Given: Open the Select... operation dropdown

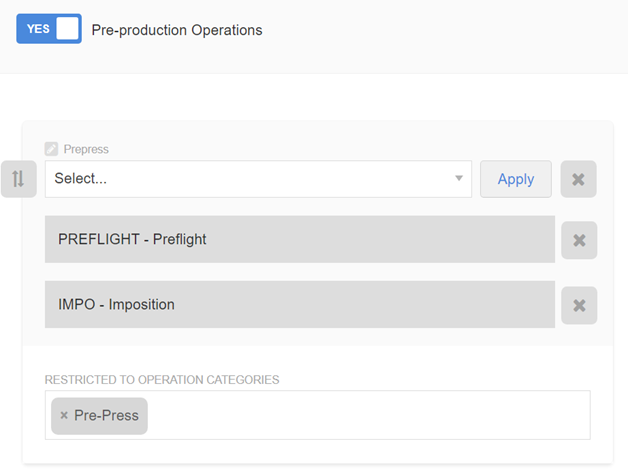Looking at the screenshot, I should click(257, 179).
